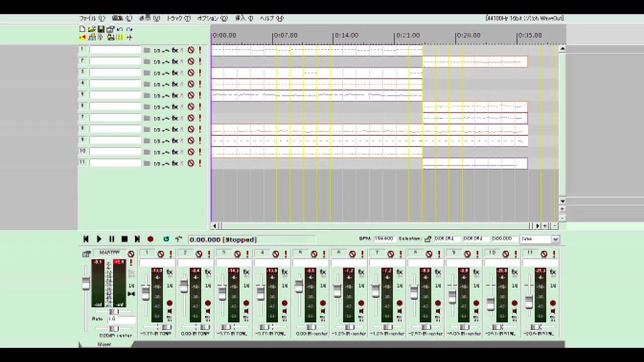Click the Open project folder icon
Screen dimensions: 644x362
pos(92,30)
